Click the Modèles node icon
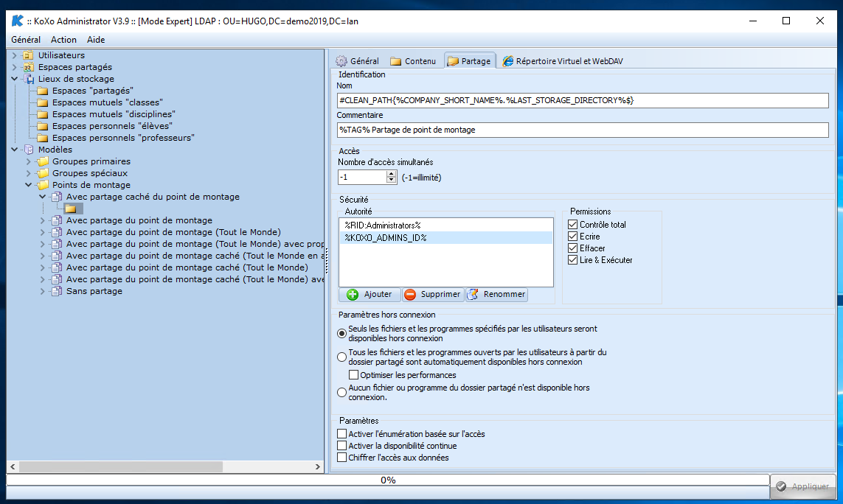Image resolution: width=843 pixels, height=504 pixels. coord(29,150)
